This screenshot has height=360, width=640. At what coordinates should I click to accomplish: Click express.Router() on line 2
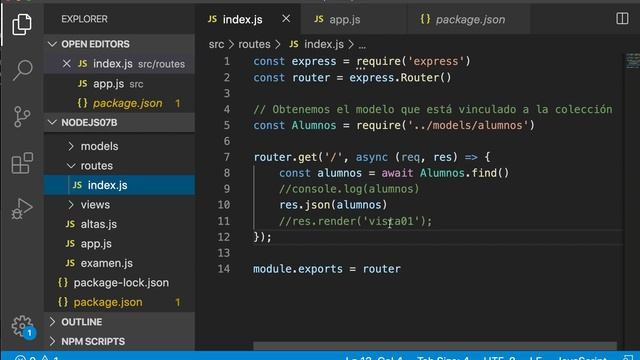[400, 78]
